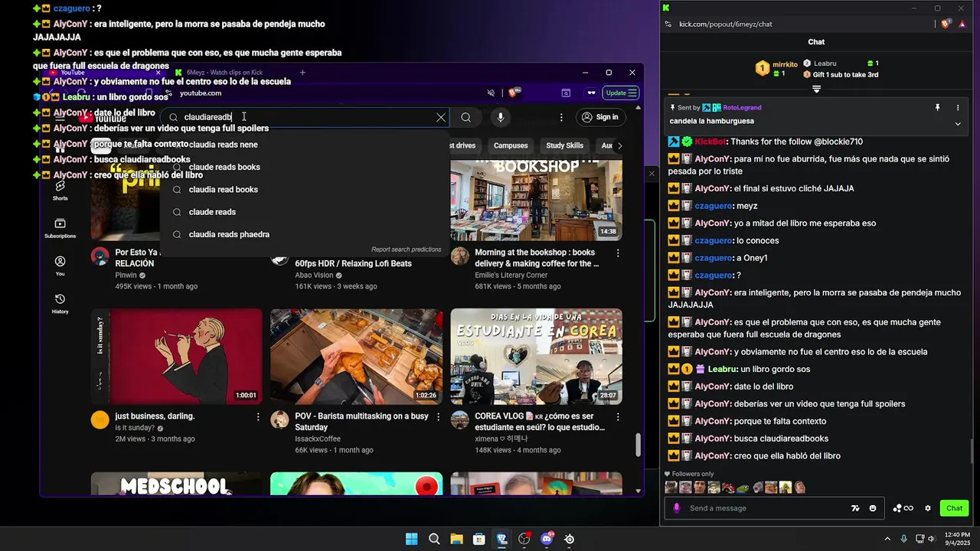Choose suggestion 'claude reads'
This screenshot has width=980, height=551.
pyautogui.click(x=304, y=212)
